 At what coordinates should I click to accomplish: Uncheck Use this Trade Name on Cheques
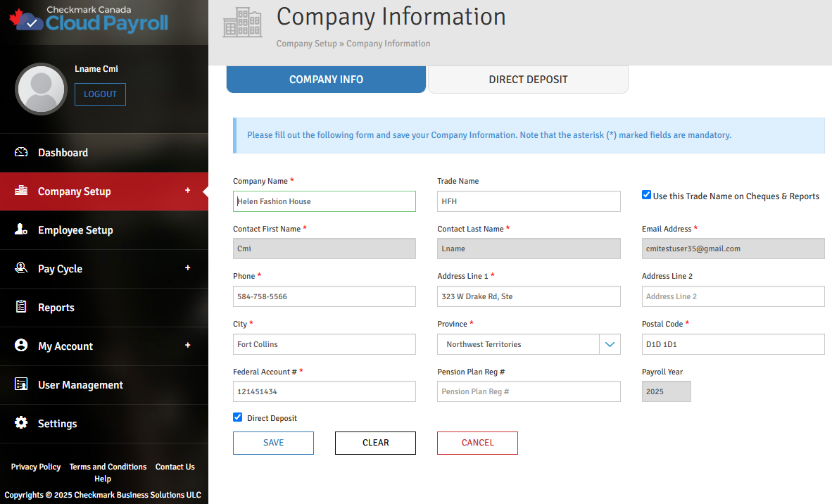(646, 195)
